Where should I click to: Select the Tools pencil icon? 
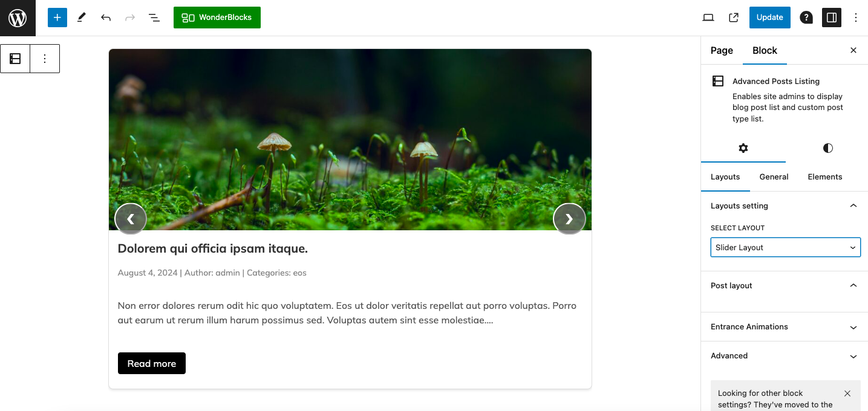(x=82, y=18)
